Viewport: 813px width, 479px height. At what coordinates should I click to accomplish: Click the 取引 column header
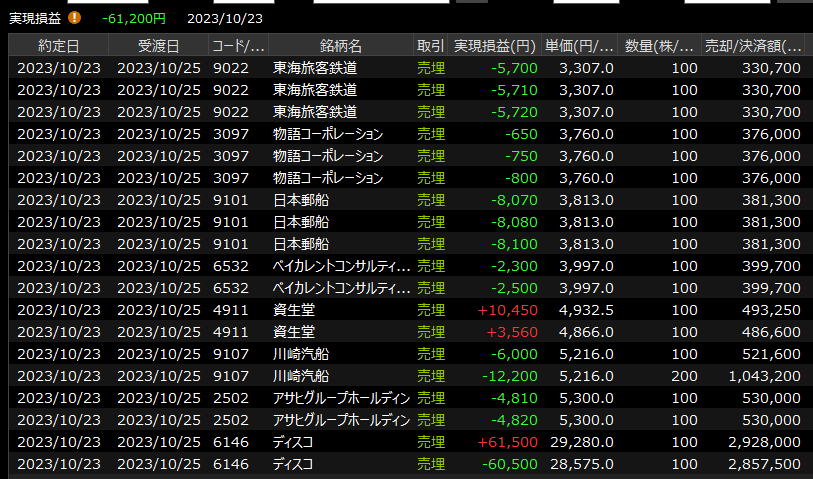point(431,46)
